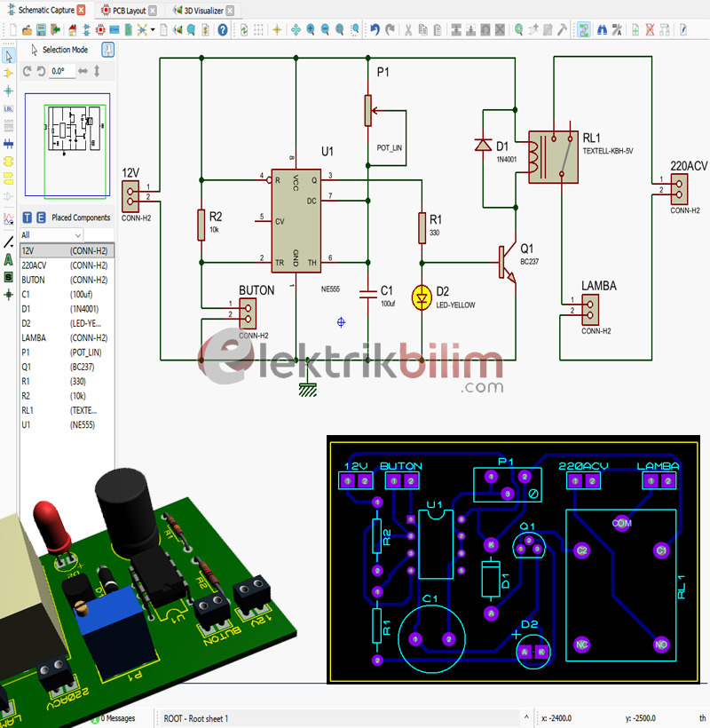This screenshot has height=728, width=710.
Task: Toggle the blue 'E' filter button
Action: 40,218
